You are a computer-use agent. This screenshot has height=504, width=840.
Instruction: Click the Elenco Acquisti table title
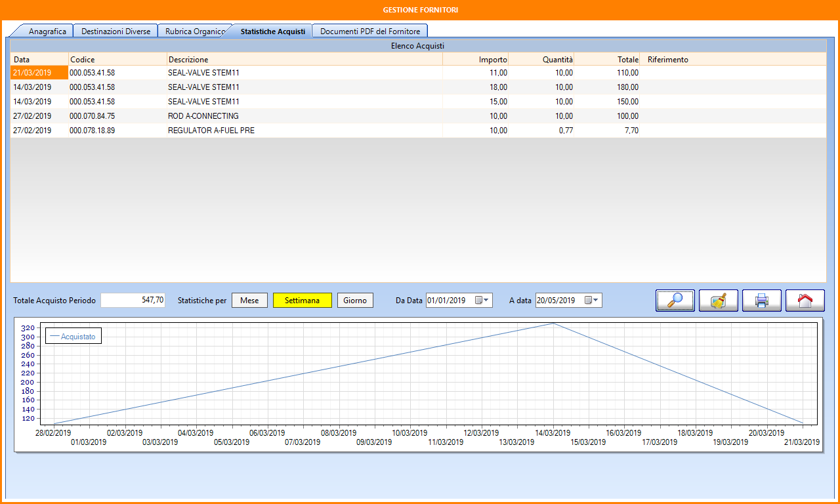[417, 46]
